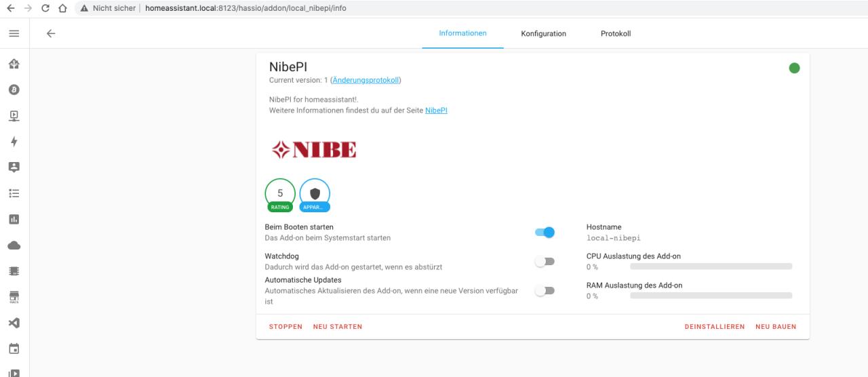Viewport: 868px width, 377px height.
Task: Enable Automatische Updates toggle
Action: (x=545, y=290)
